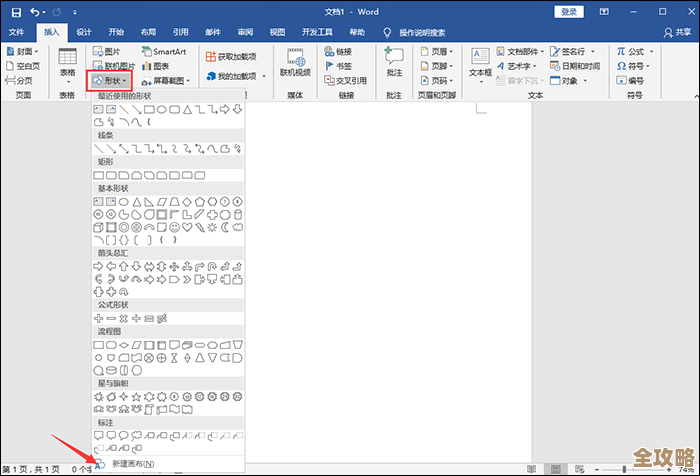This screenshot has height=476, width=700.
Task: Pick the heart shape in basic shapes
Action: point(189,226)
